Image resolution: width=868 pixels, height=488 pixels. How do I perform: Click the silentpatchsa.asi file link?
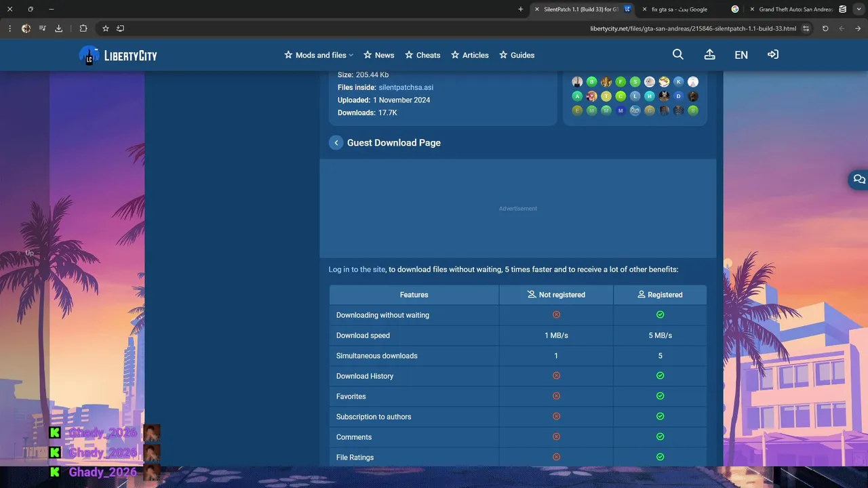(406, 87)
